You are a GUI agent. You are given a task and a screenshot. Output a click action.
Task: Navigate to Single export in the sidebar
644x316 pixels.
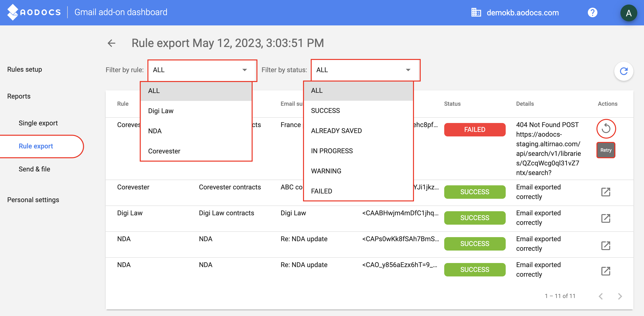click(38, 123)
